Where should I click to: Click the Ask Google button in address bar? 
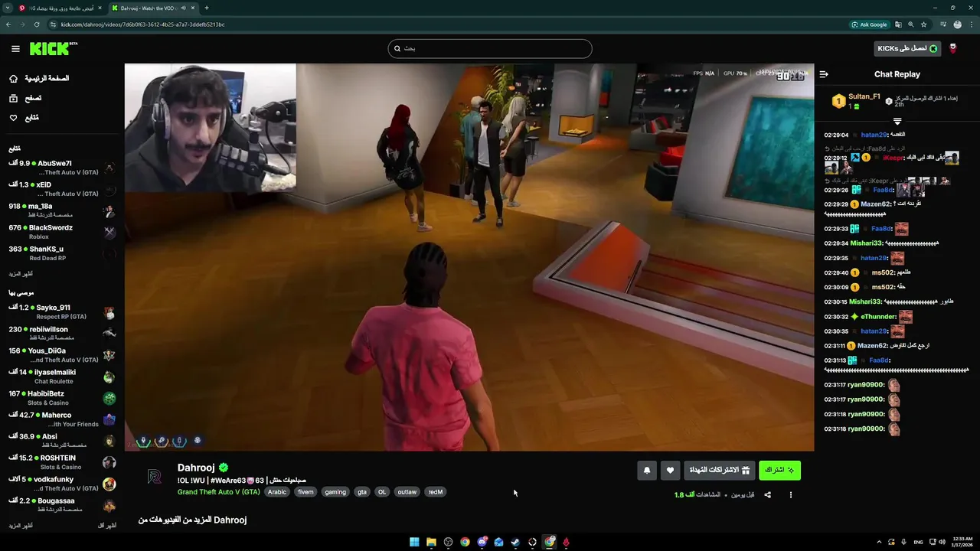[870, 24]
